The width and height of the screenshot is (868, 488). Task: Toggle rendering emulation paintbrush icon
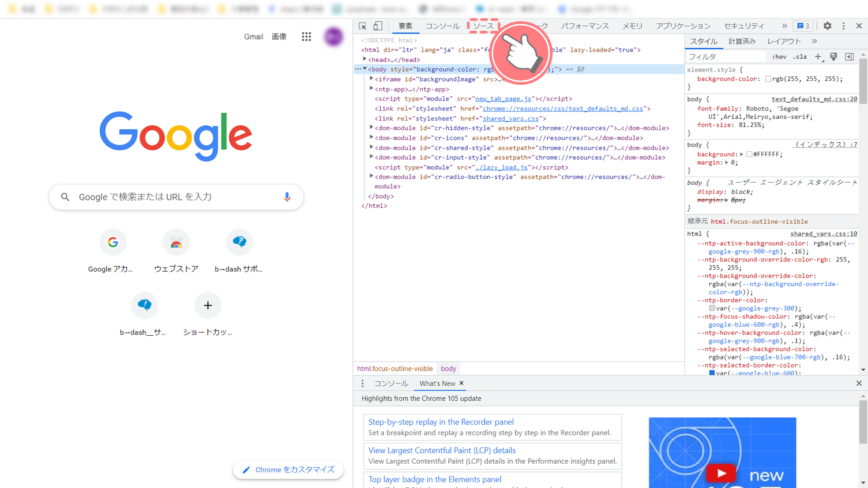[x=834, y=57]
